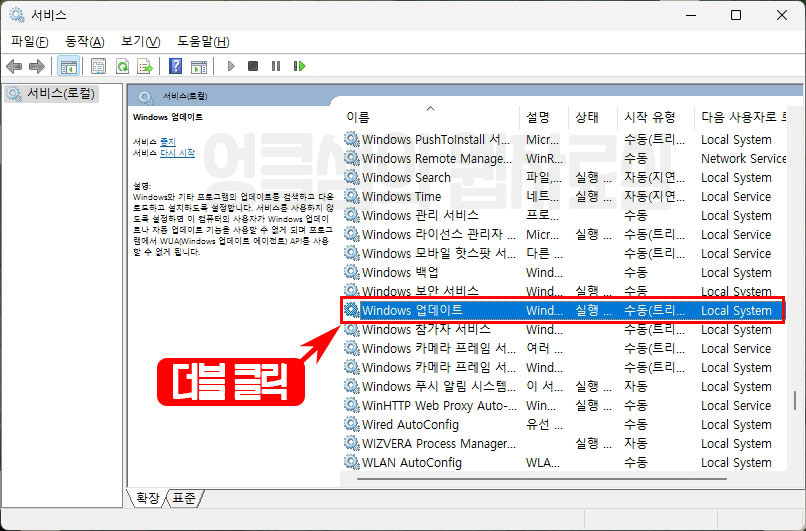The image size is (806, 531).
Task: Click the 중지 link to stop service
Action: pos(168,141)
